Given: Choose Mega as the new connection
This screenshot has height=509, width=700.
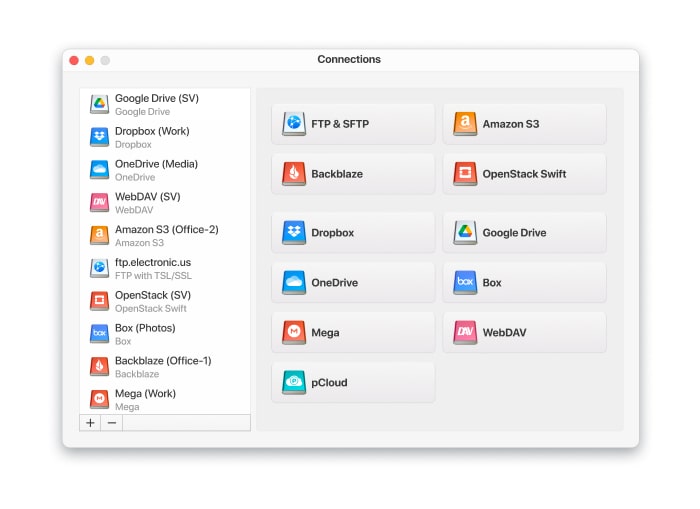Looking at the screenshot, I should 353,333.
